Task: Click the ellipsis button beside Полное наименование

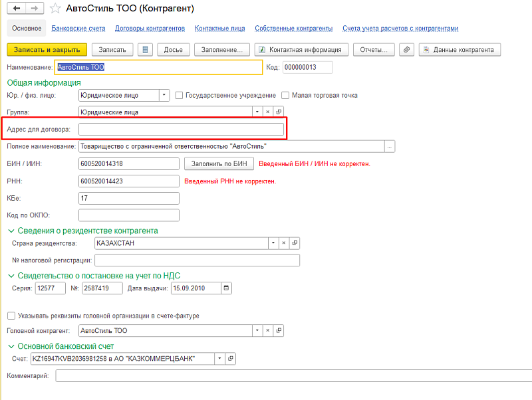Action: click(390, 146)
